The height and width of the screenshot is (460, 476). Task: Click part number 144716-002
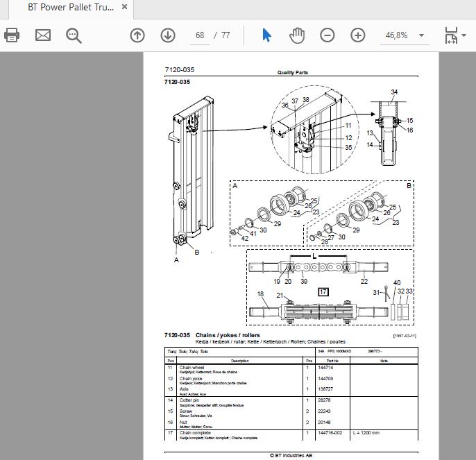(x=330, y=433)
